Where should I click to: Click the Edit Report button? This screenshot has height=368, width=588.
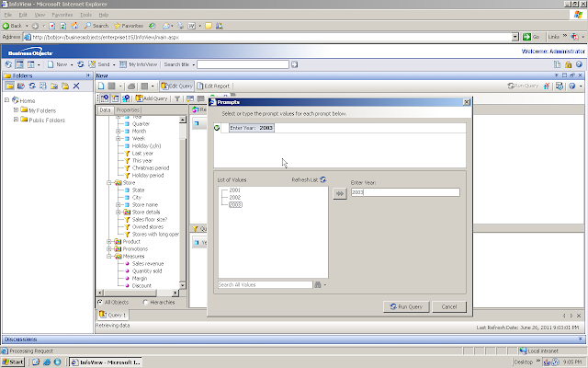[x=213, y=86]
